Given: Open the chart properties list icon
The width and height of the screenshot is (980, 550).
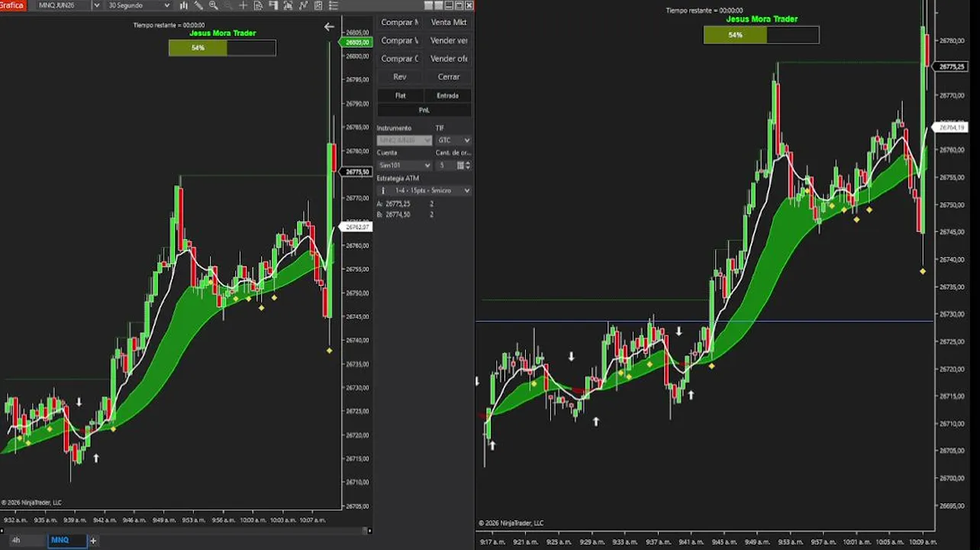Looking at the screenshot, I should pyautogui.click(x=333, y=5).
